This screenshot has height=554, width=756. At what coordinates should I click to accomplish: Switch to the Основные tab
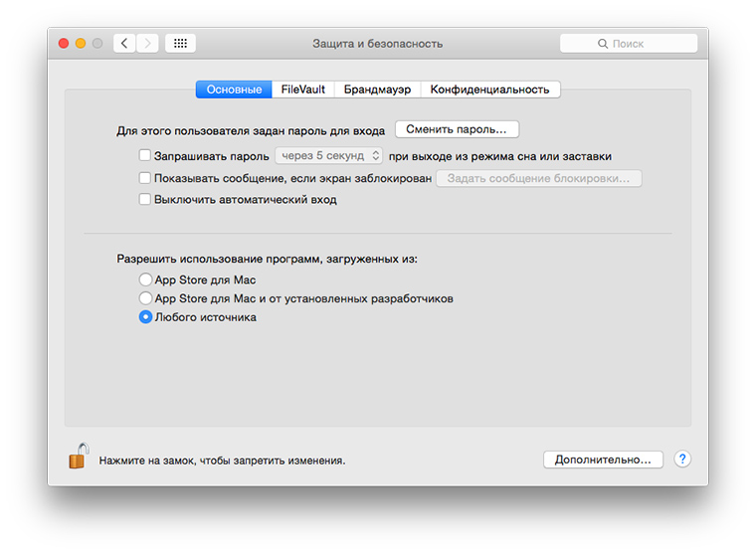(235, 90)
